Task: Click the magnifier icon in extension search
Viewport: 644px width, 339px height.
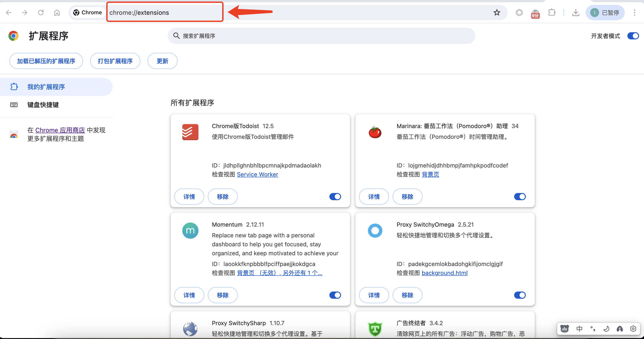Action: click(x=176, y=36)
